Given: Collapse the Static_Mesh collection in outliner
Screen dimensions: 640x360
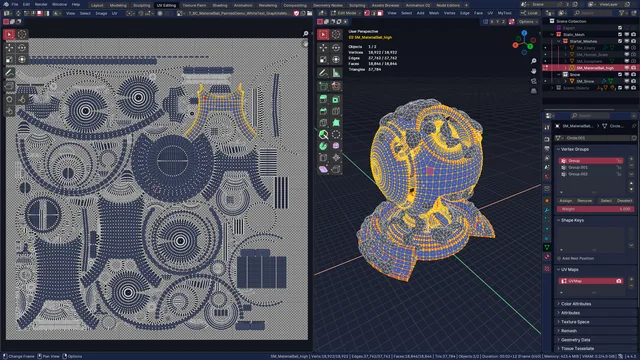Looking at the screenshot, I should tap(552, 35).
